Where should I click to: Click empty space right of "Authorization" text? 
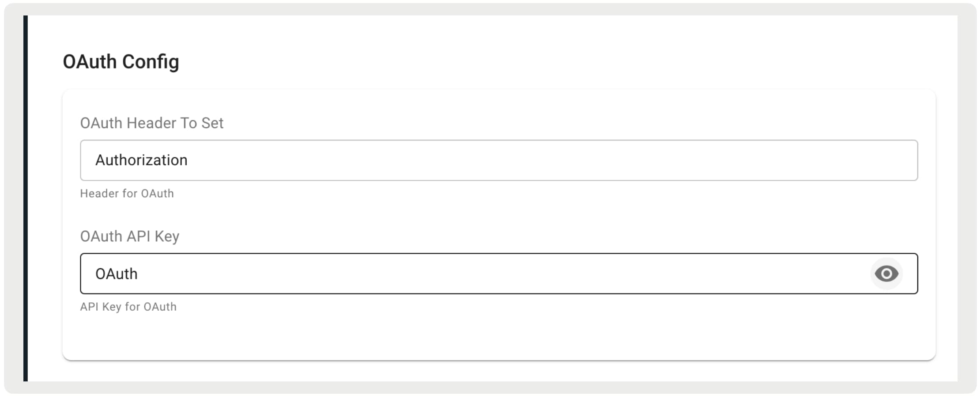[x=530, y=160]
